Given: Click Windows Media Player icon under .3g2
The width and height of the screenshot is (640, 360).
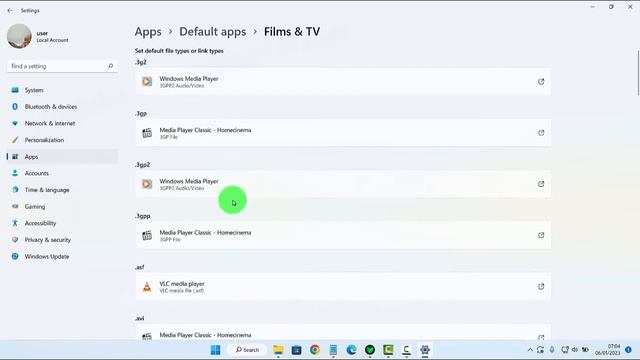Looking at the screenshot, I should (147, 82).
